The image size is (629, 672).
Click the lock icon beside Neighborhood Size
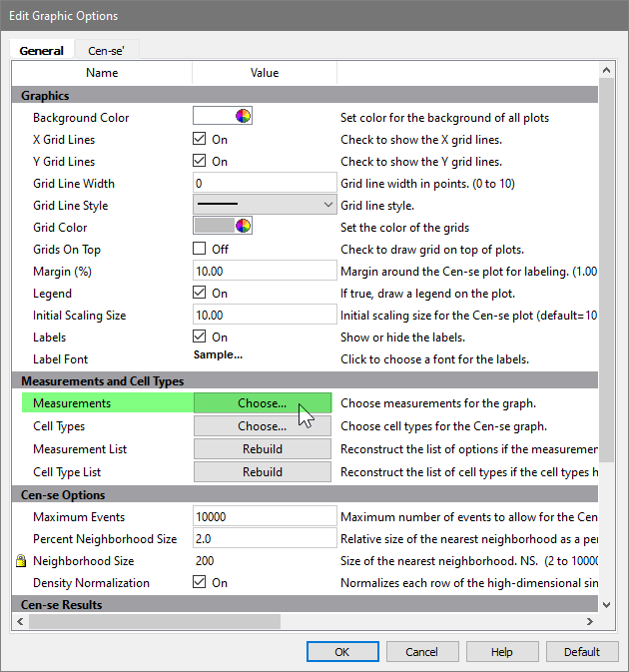point(20,561)
